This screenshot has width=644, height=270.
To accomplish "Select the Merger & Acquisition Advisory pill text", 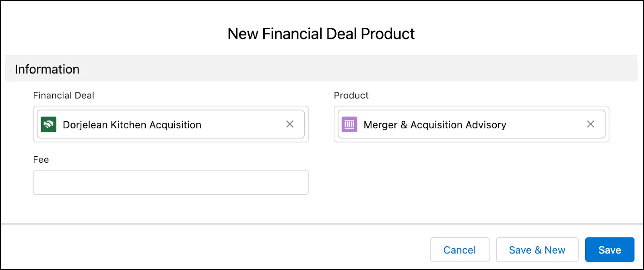I will click(x=435, y=125).
